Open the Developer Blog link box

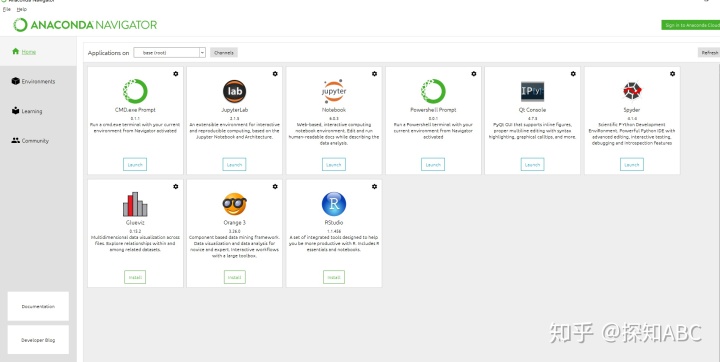pyautogui.click(x=38, y=340)
